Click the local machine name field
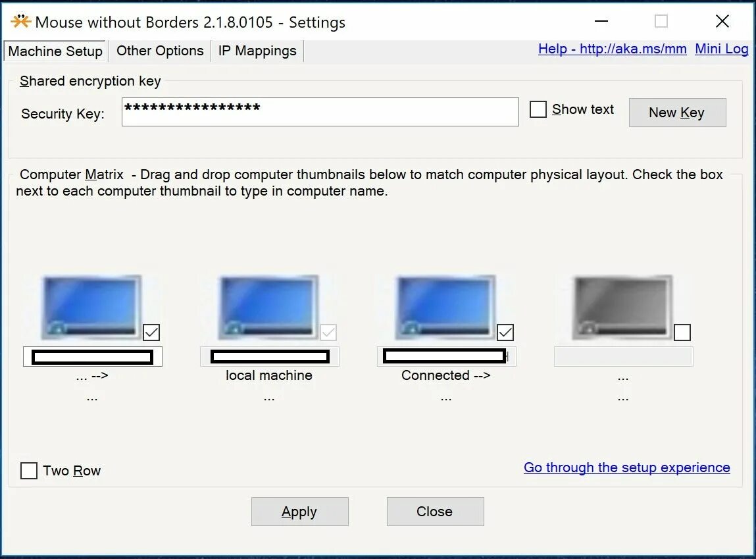 tap(270, 356)
